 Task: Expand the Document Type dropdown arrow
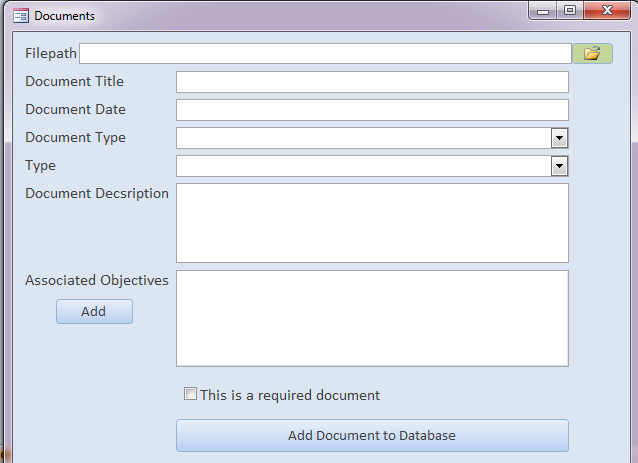560,138
